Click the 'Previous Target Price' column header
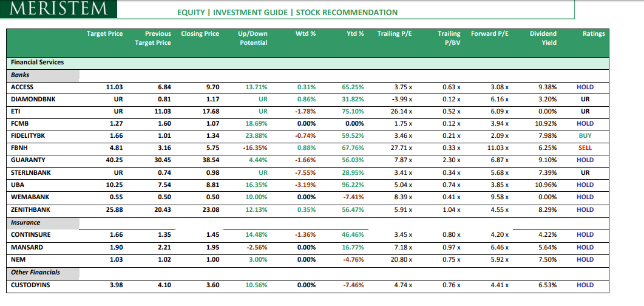Viewport: 644px width, 306px height. pyautogui.click(x=153, y=38)
